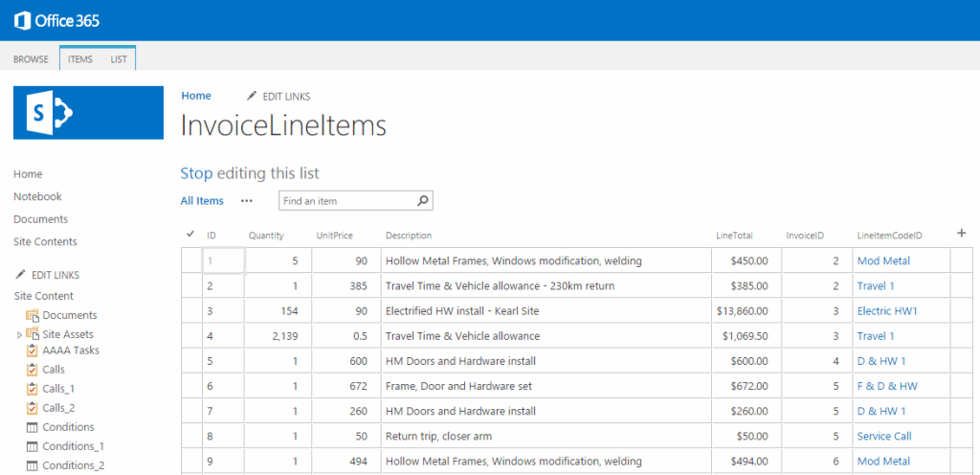Open the Service Call lookup link

[883, 437]
